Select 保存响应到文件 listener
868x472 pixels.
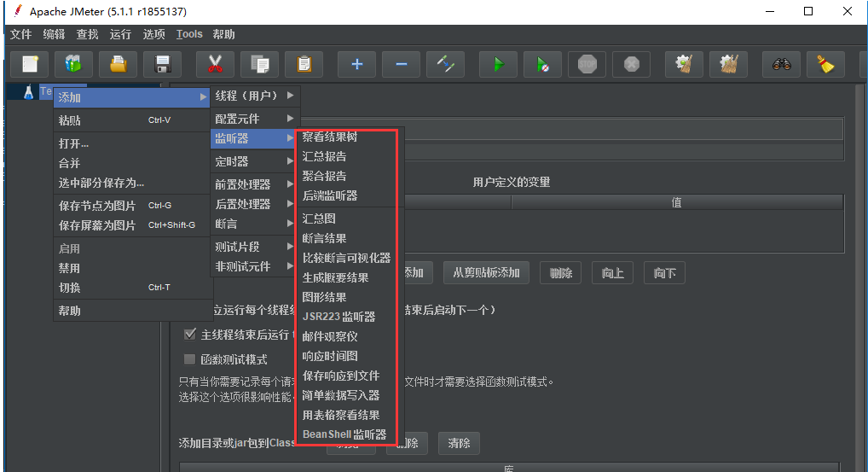click(x=347, y=376)
